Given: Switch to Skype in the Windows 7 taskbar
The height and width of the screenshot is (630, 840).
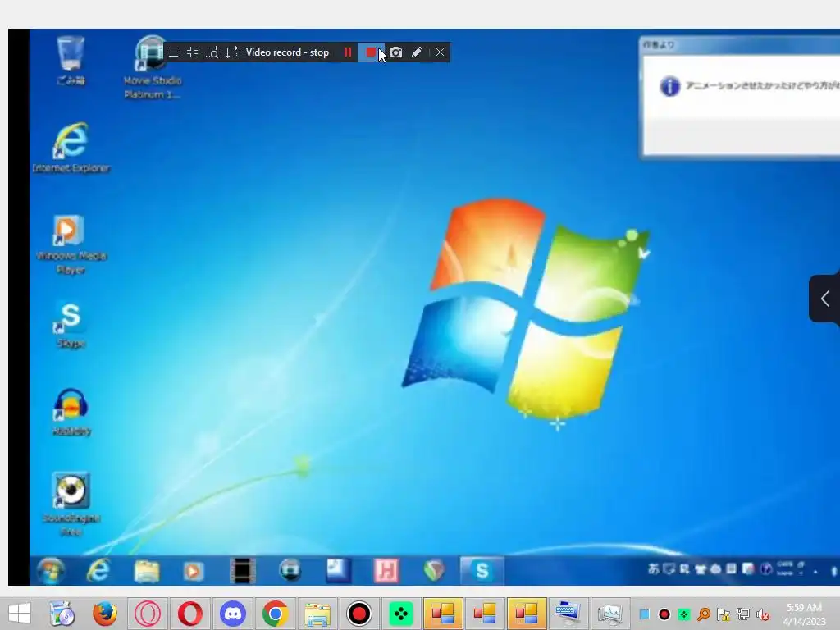Looking at the screenshot, I should pos(482,571).
